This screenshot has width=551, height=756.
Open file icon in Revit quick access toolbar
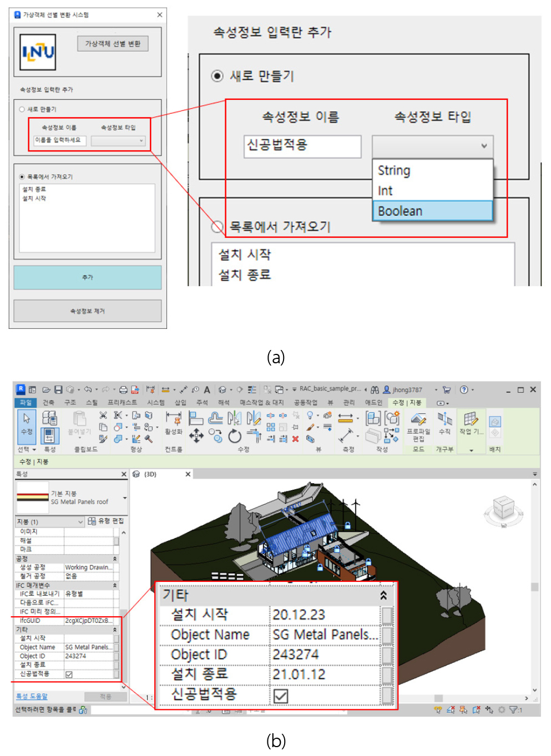[47, 390]
